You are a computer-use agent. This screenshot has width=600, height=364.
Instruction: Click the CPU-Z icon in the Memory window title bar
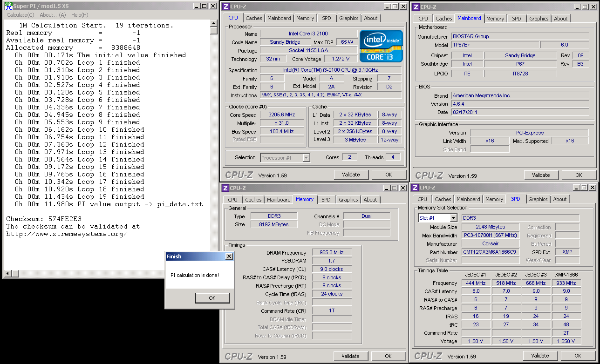point(225,188)
